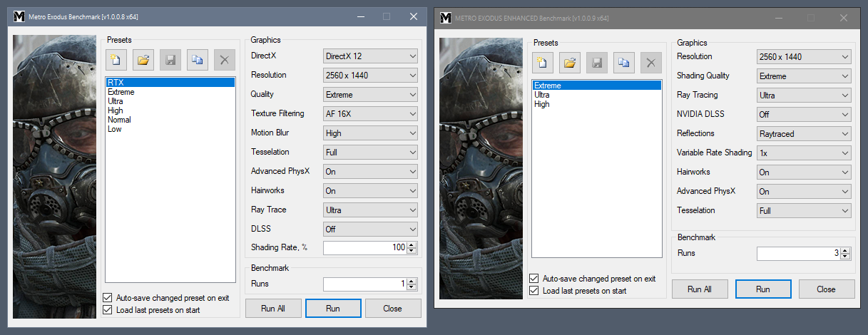Select Ultra preset in Metro Exodus Benchmark window
The image size is (868, 335).
tap(170, 101)
